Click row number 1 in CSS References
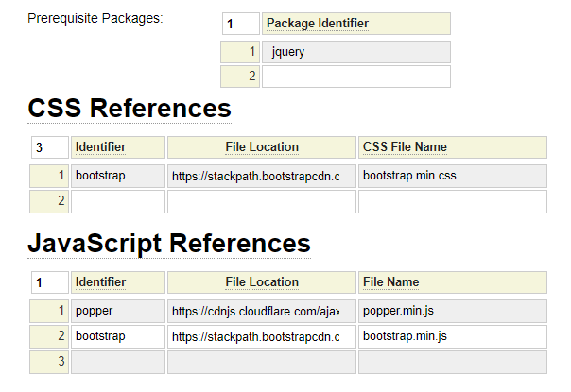Viewport: 571px width, 392px height. click(x=49, y=176)
